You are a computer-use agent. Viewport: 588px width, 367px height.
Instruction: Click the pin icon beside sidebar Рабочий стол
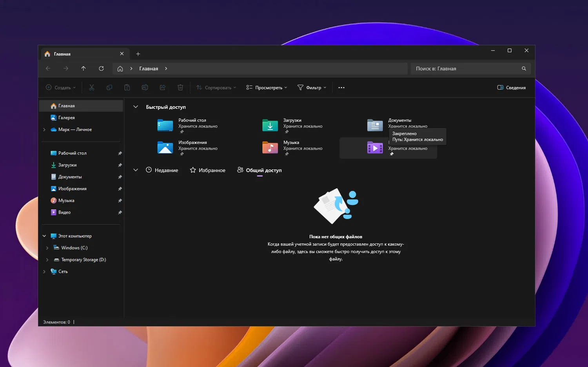pyautogui.click(x=120, y=153)
